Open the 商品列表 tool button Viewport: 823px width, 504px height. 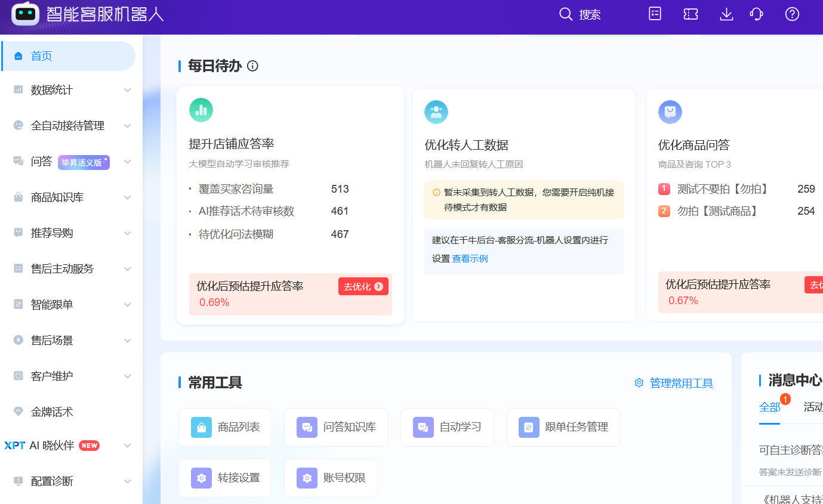coord(225,427)
